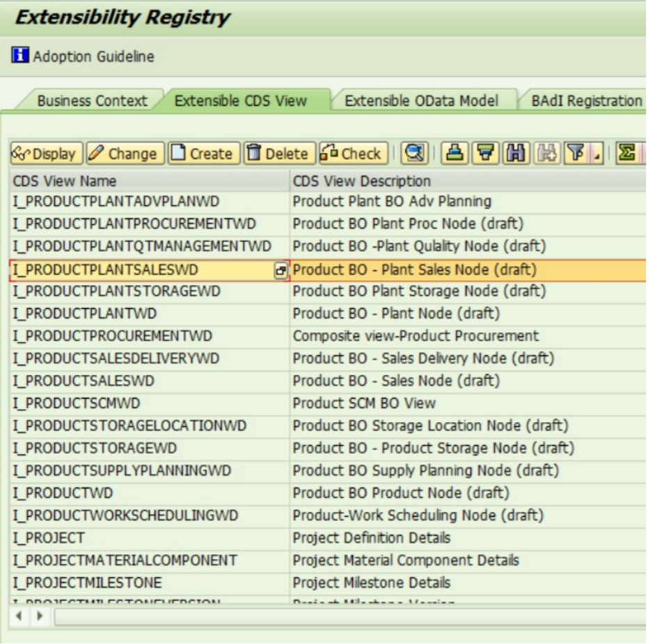The height and width of the screenshot is (644, 650).
Task: Click the Change button
Action: tap(125, 153)
